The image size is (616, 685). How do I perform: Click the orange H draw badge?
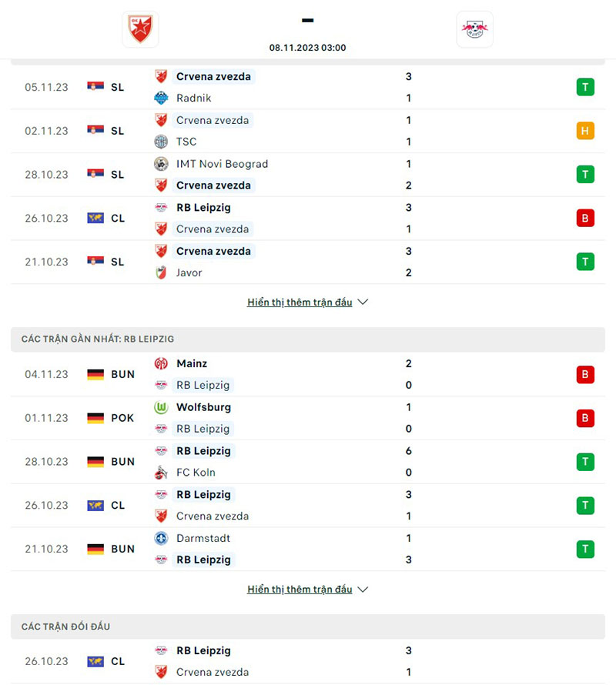click(x=585, y=131)
